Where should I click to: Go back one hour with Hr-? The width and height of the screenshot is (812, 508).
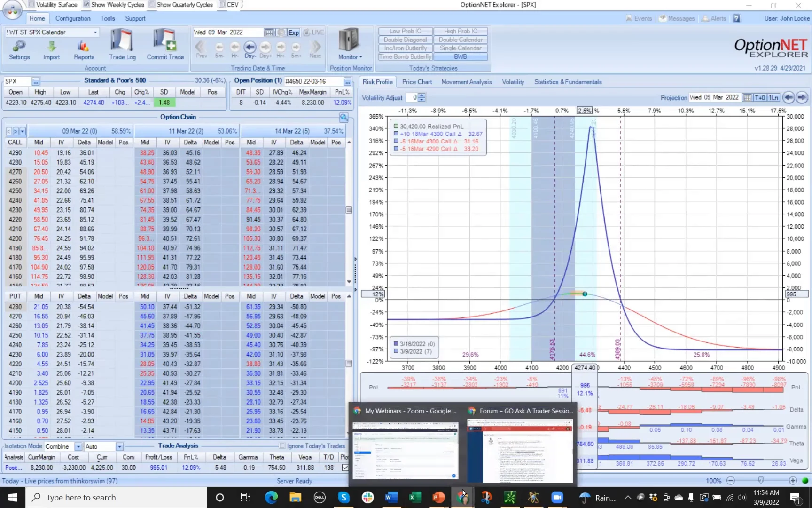click(x=235, y=49)
